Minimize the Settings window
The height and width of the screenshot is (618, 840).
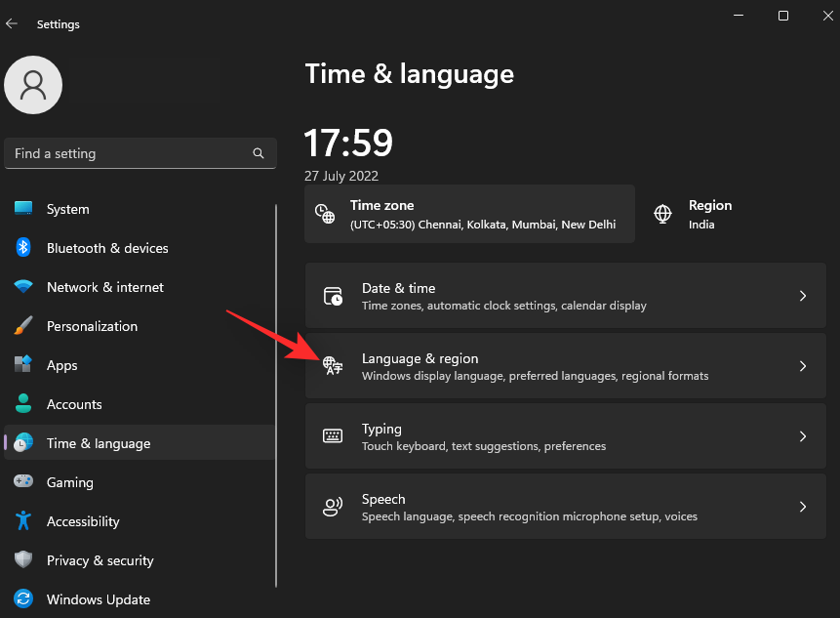pyautogui.click(x=739, y=16)
